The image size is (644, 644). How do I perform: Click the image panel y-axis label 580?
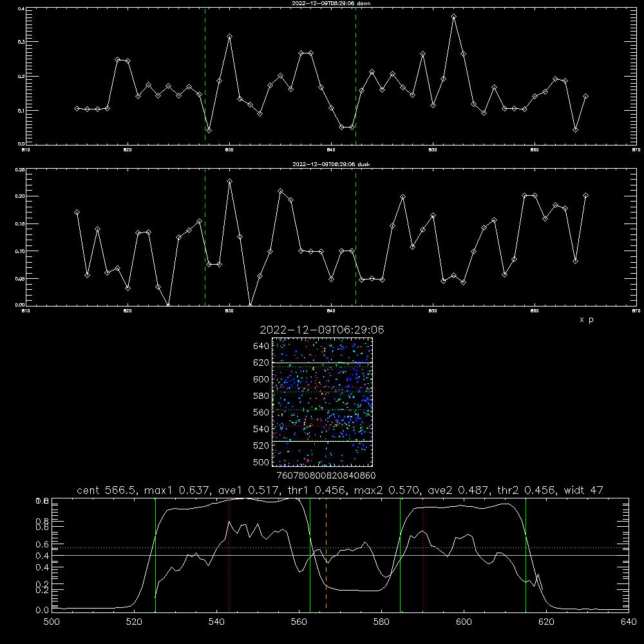tap(261, 396)
